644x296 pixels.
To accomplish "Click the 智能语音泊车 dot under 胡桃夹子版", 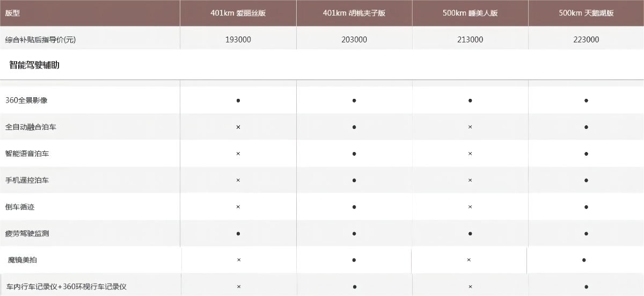I will tap(354, 154).
